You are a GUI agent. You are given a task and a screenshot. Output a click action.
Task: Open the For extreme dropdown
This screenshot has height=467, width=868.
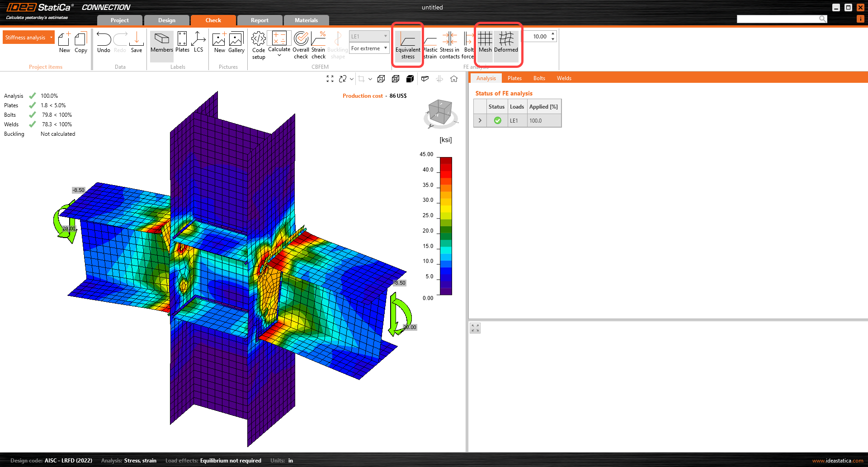pyautogui.click(x=369, y=48)
